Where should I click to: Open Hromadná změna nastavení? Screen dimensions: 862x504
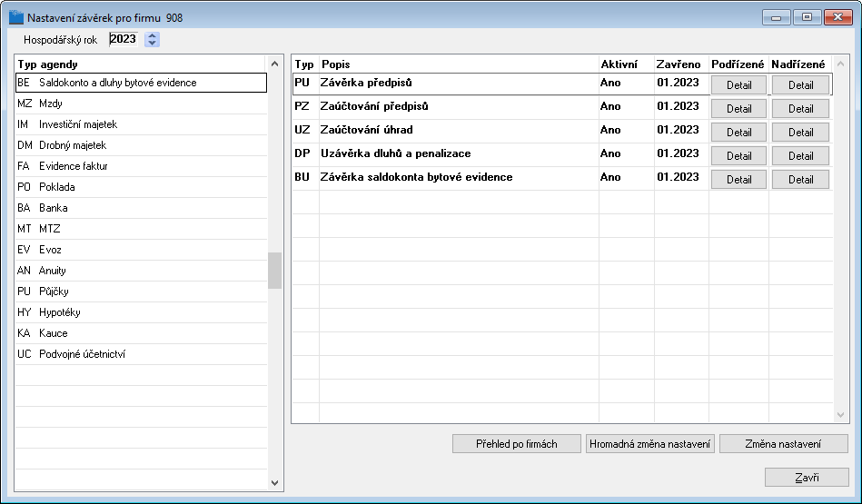[x=649, y=444]
